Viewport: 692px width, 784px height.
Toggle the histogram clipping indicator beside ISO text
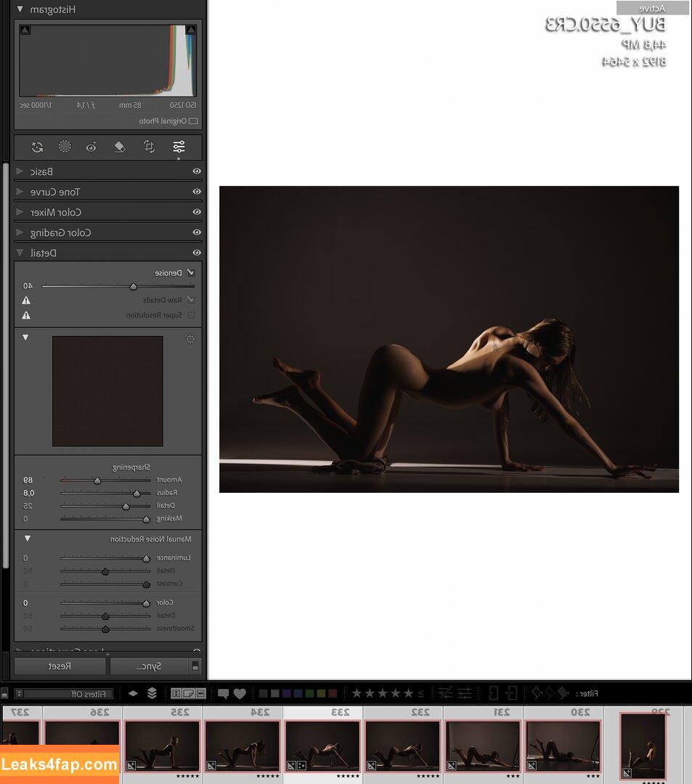coord(190,30)
